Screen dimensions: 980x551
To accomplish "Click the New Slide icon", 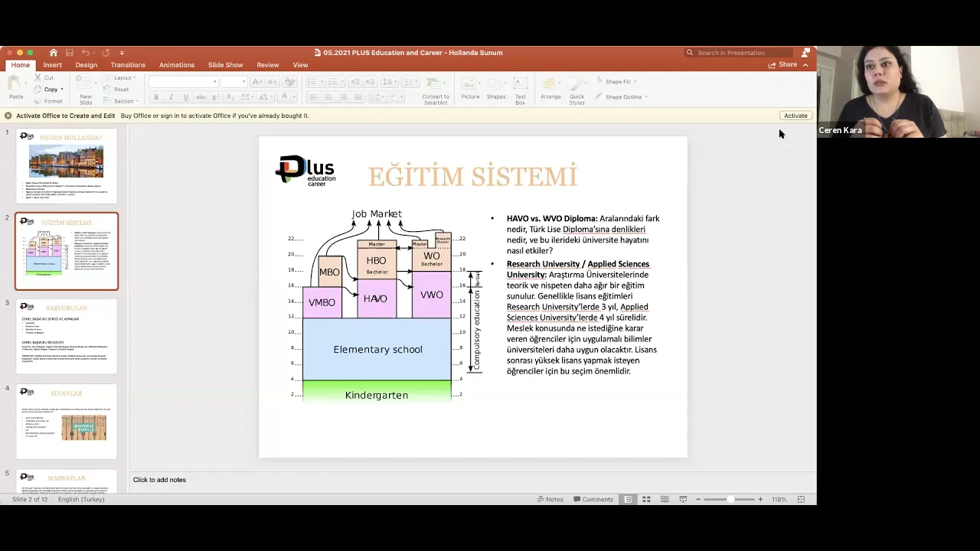I will click(x=86, y=83).
